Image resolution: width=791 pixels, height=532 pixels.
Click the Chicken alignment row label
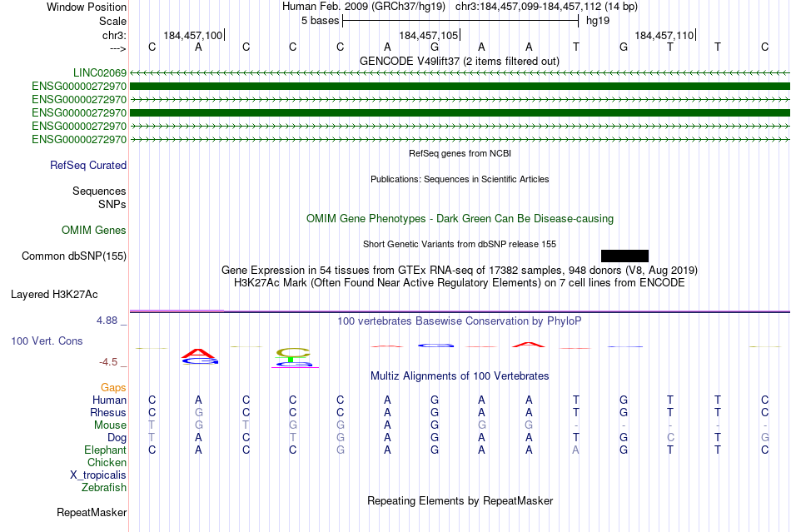tap(107, 462)
